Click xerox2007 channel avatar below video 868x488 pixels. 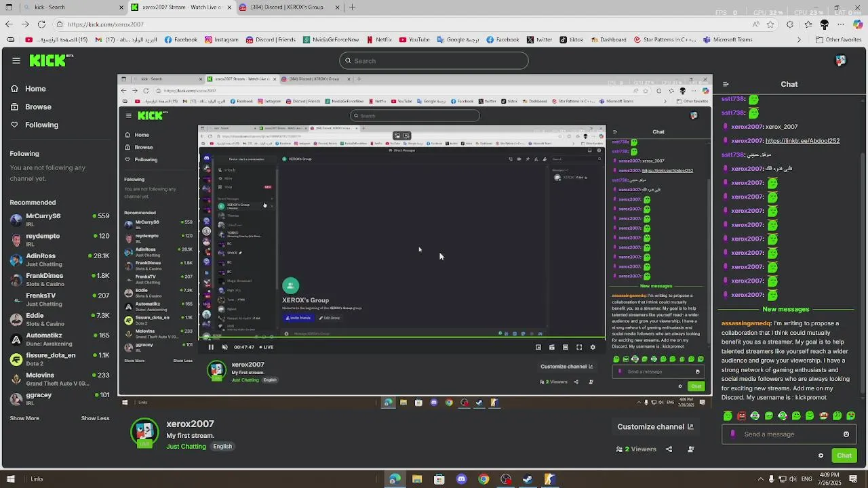144,432
